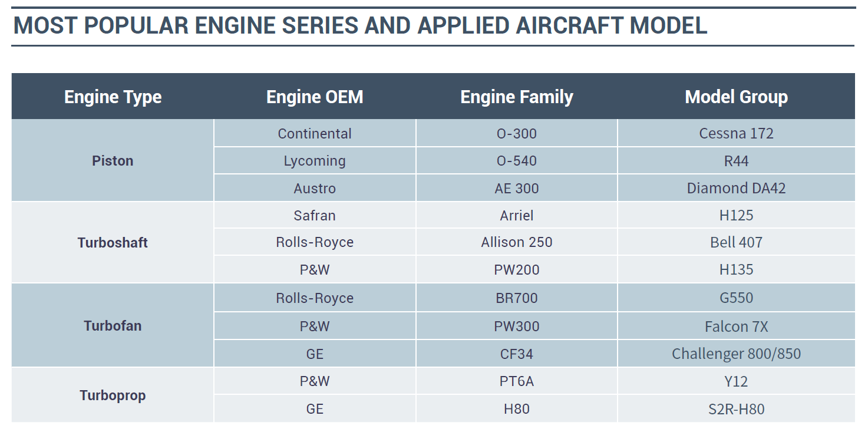This screenshot has width=868, height=432.
Task: Select the Engine OEM column header
Action: pyautogui.click(x=315, y=97)
